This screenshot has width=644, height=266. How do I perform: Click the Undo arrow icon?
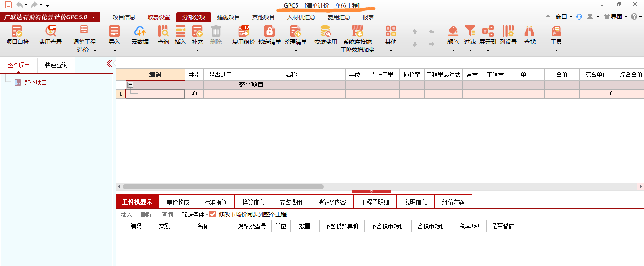(x=19, y=5)
